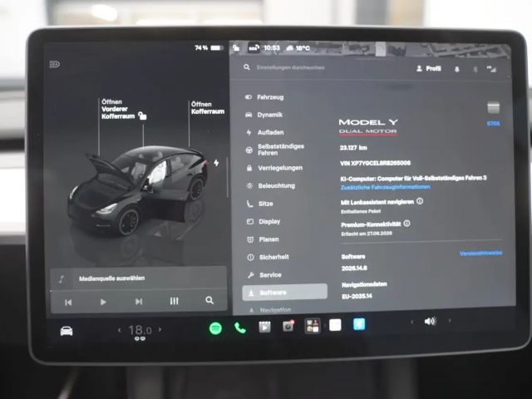Start media playback
532x399 pixels.
click(103, 302)
